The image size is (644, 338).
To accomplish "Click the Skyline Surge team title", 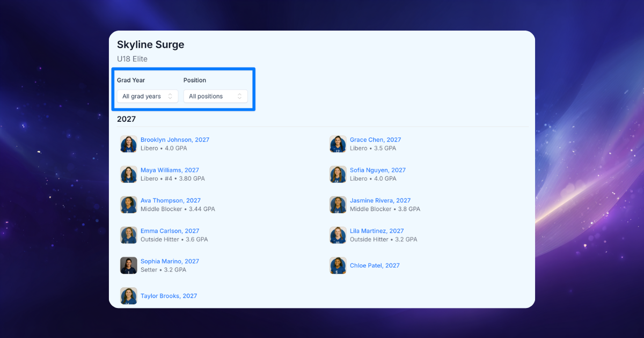I will point(151,45).
